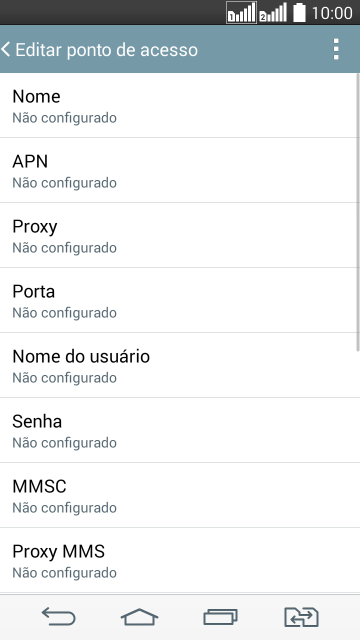Open the APN field setting
This screenshot has width=360, height=640.
click(180, 170)
